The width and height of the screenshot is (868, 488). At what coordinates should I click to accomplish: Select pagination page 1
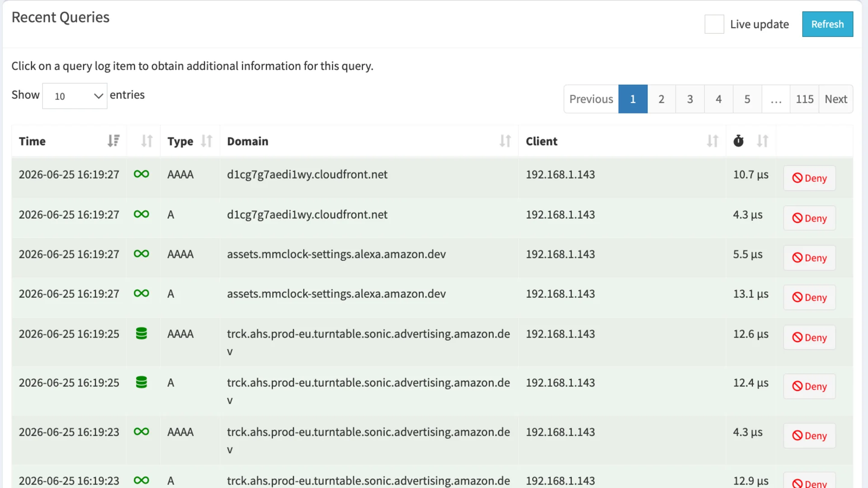tap(633, 99)
